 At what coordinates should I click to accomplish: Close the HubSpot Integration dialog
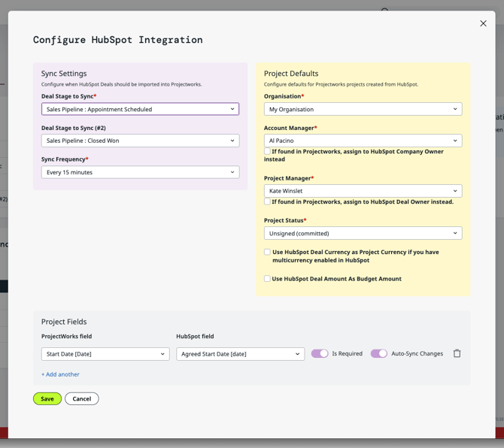click(x=483, y=23)
